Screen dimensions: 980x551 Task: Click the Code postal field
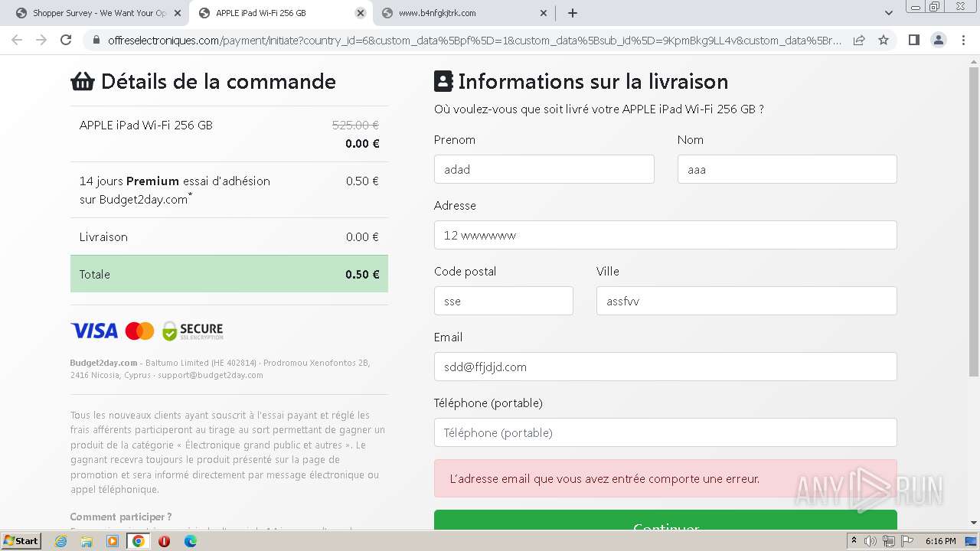(503, 301)
